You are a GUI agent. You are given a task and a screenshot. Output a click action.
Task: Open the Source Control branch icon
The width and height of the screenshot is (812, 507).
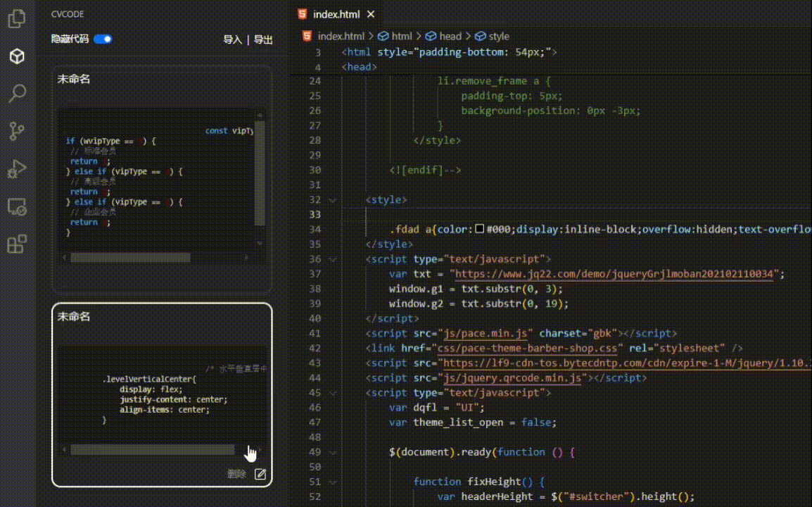tap(17, 131)
